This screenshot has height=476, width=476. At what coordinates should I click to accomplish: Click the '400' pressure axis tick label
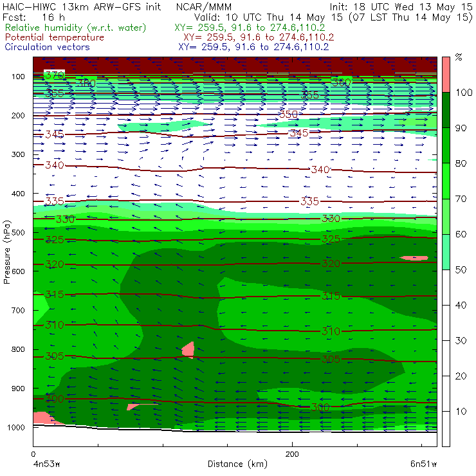18,194
